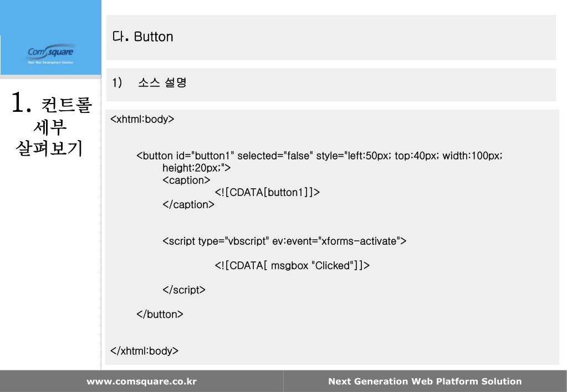Image resolution: width=567 pixels, height=392 pixels.
Task: Click the Next Generation Web Platform Solution footer text
Action: [425, 381]
